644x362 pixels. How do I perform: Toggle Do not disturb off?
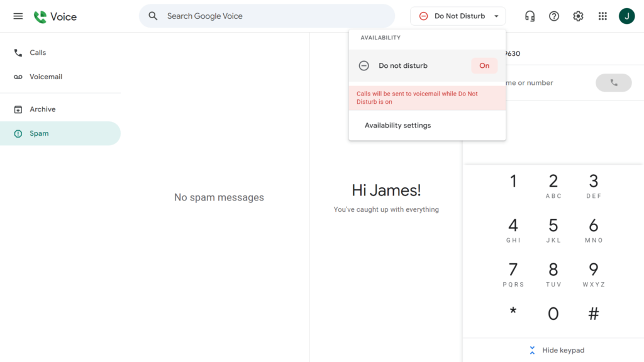[484, 65]
